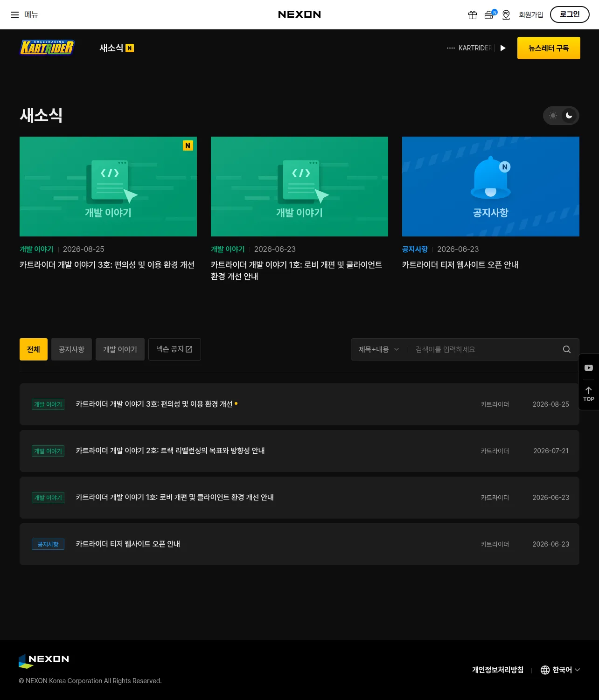Click the date 2026-08-25 in the list
The image size is (599, 700).
click(551, 404)
